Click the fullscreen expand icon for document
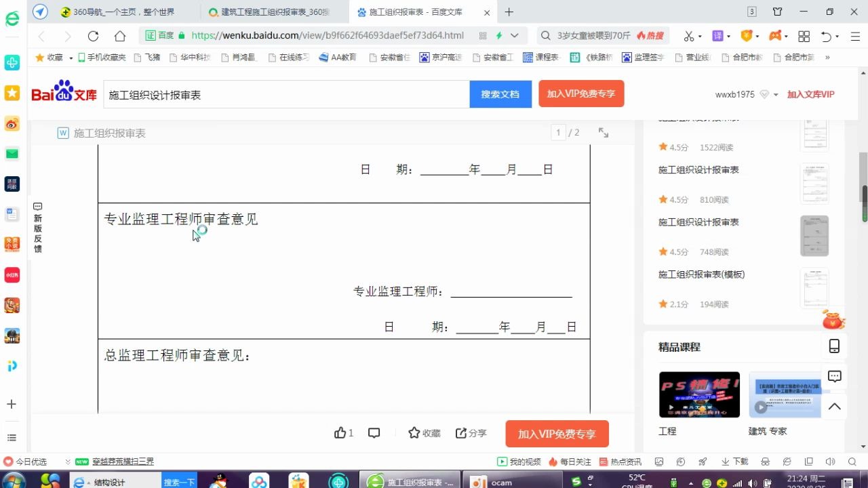This screenshot has width=868, height=488. [x=603, y=133]
